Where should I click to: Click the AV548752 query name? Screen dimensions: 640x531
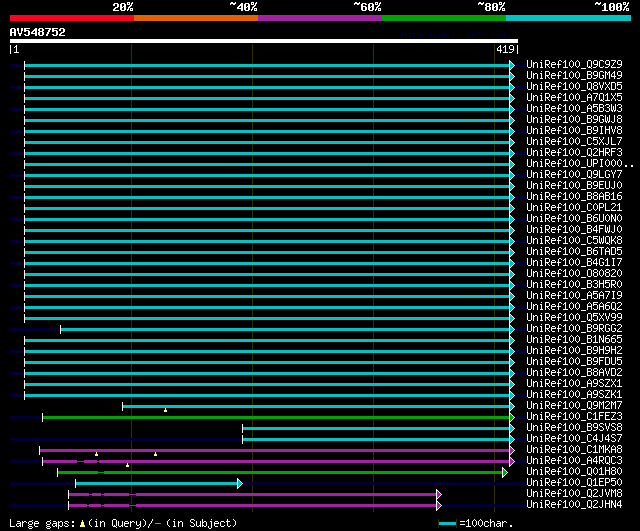[x=38, y=32]
